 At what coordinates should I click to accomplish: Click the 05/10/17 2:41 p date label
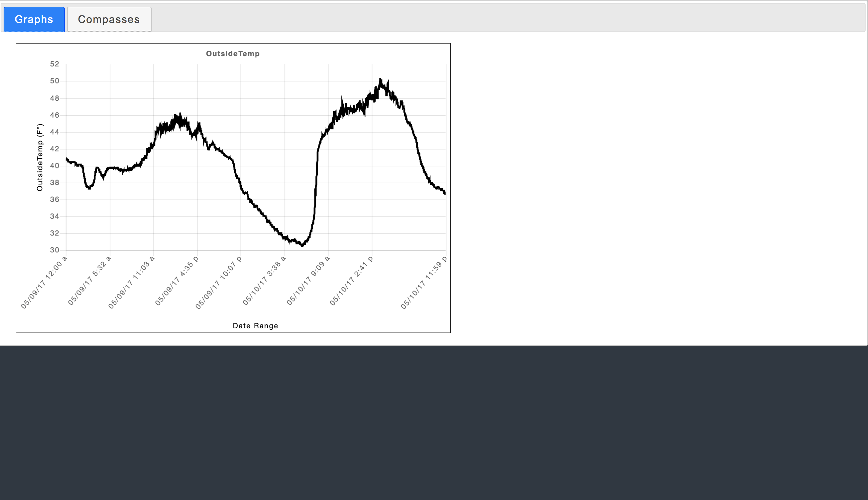(x=351, y=281)
